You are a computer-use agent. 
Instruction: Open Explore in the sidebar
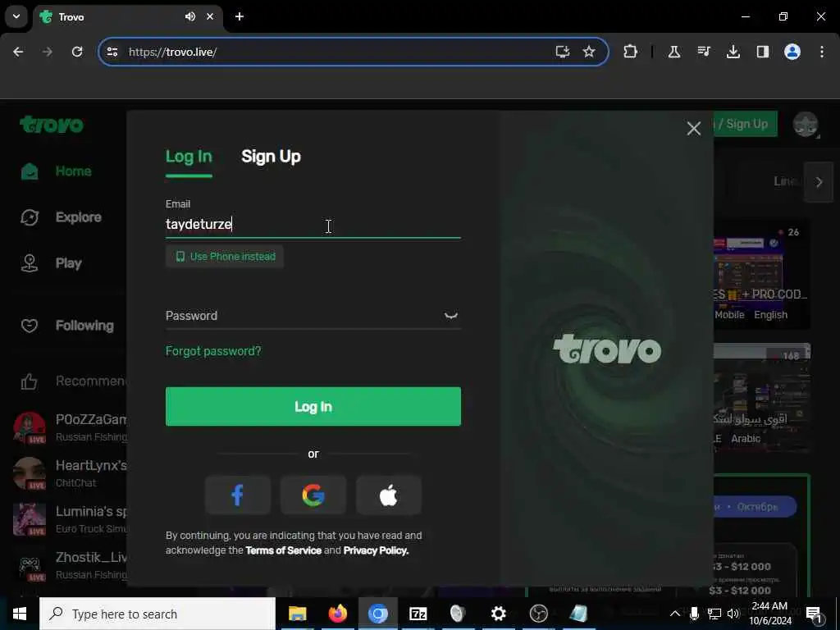(x=78, y=217)
